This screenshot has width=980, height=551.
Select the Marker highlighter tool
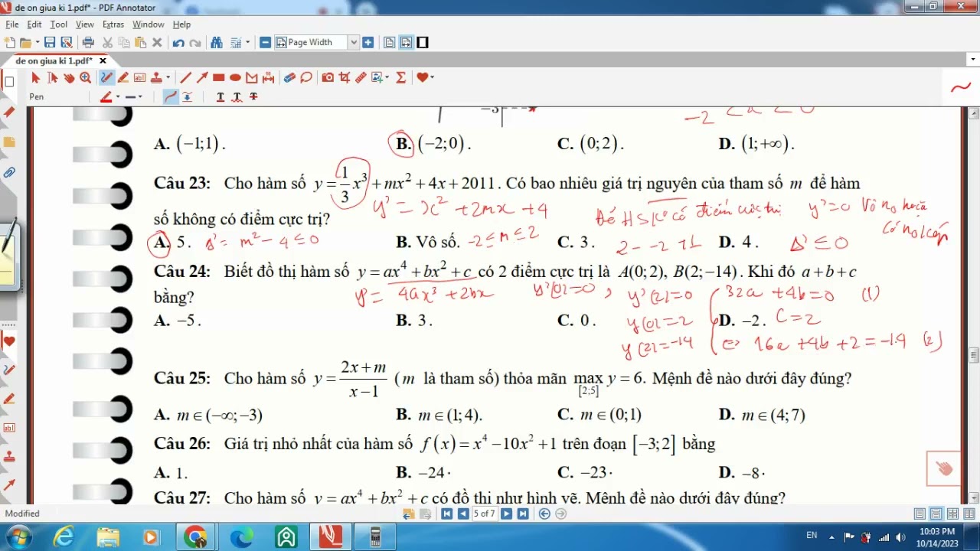point(123,77)
